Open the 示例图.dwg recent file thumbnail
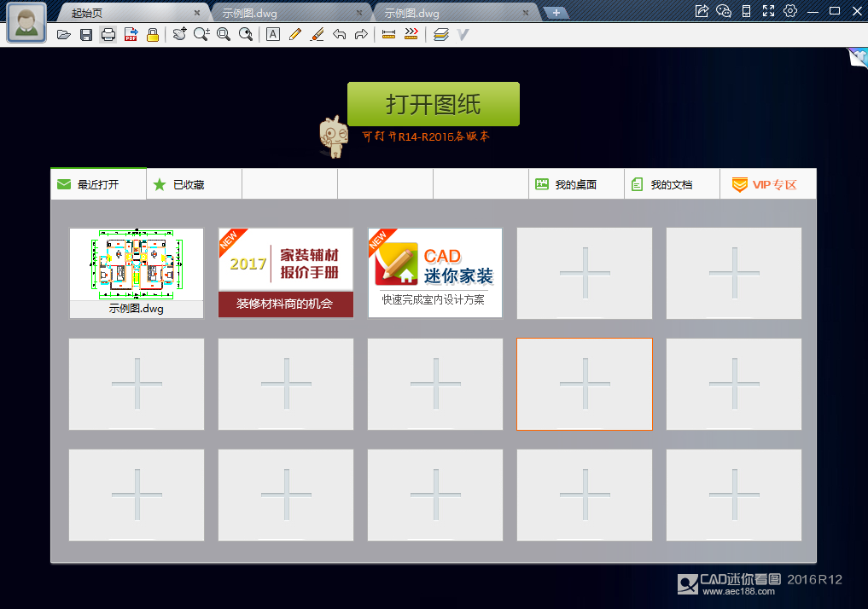The height and width of the screenshot is (609, 868). (x=137, y=272)
